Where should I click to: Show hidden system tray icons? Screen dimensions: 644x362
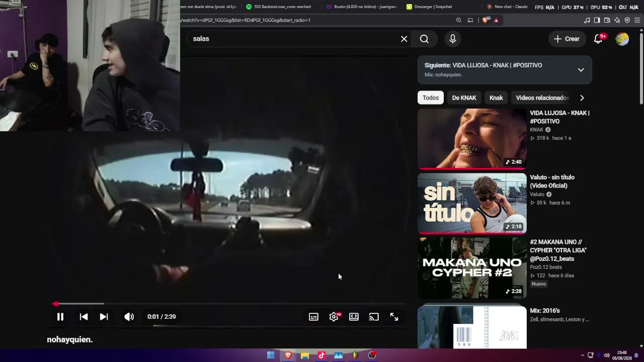[582, 355]
